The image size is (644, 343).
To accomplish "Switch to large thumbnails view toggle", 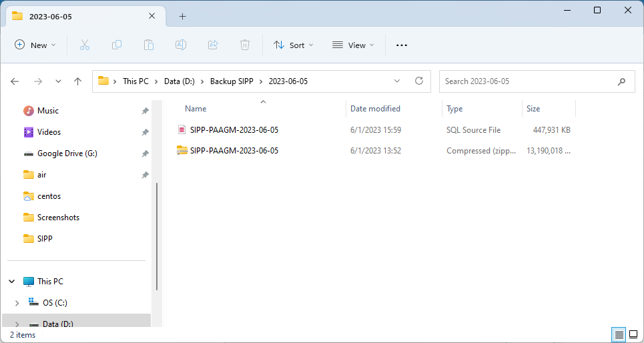I will click(634, 335).
